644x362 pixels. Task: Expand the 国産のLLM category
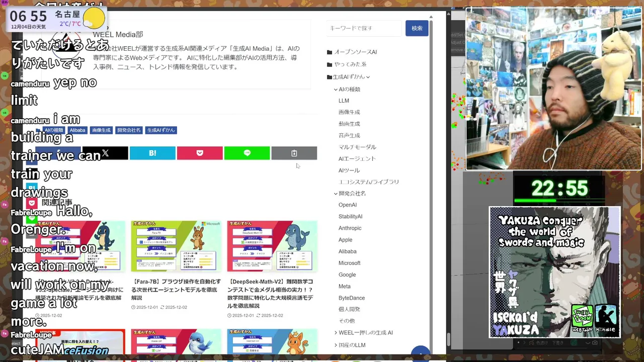tap(336, 345)
